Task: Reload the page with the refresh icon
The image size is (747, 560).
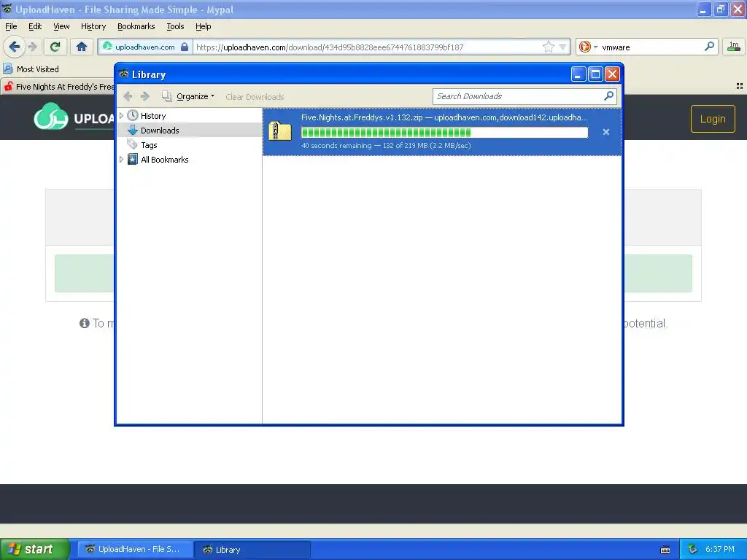Action: (55, 47)
